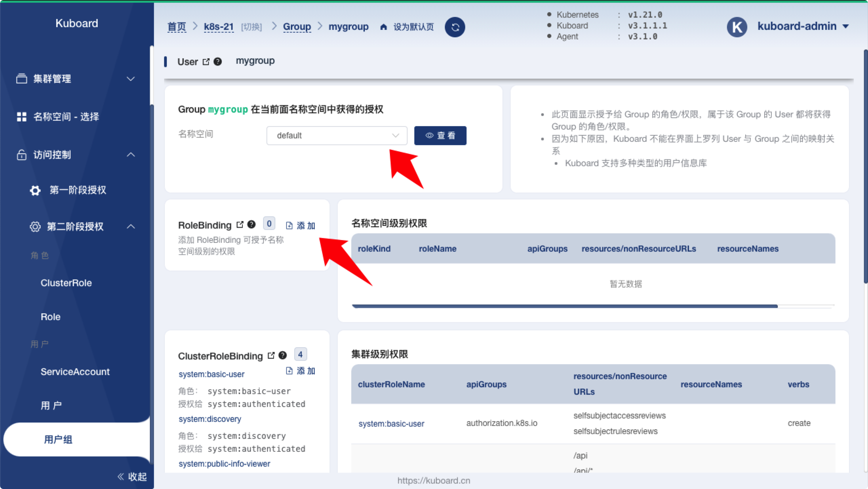Open system:basic-user in cluster permissions table

pyautogui.click(x=391, y=424)
